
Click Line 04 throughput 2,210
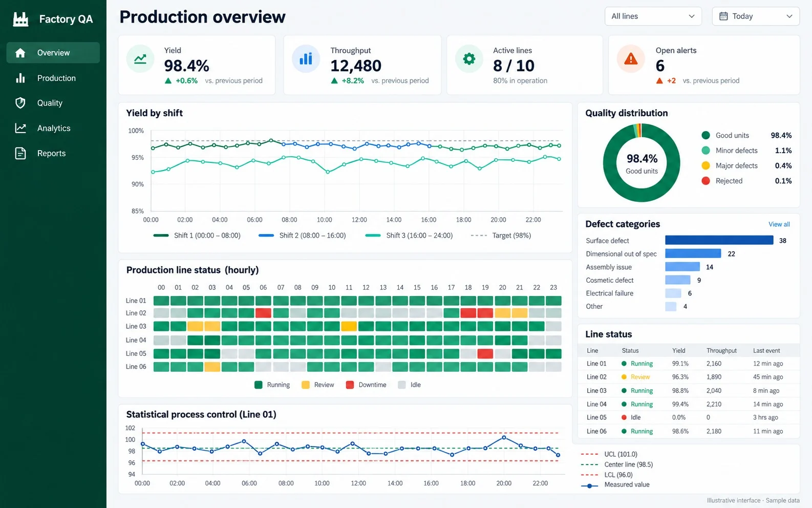714,404
